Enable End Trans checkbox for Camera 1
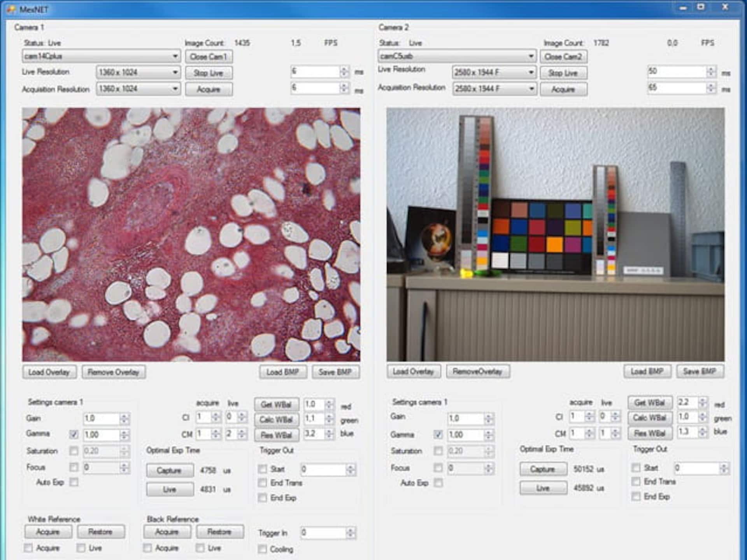 pos(263,483)
